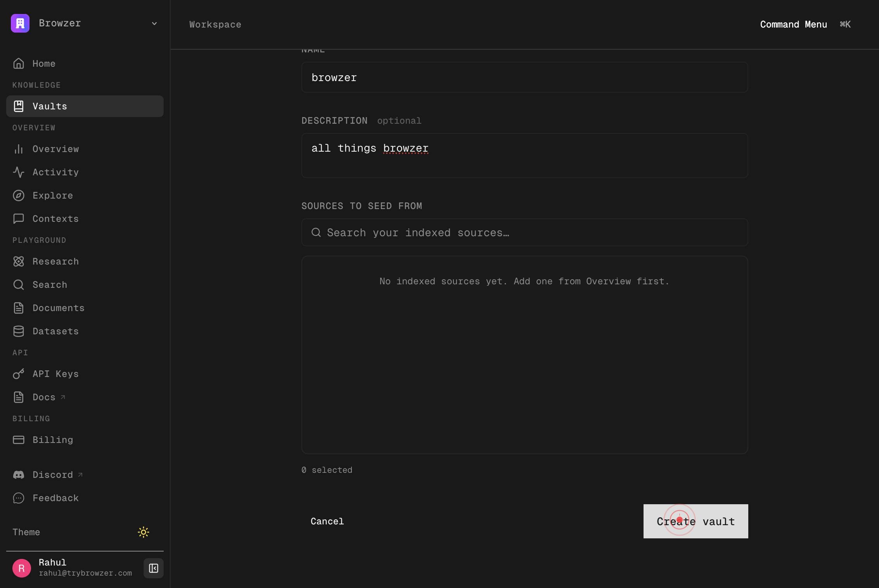Go to Overview section
Viewport: 879px width, 588px height.
[85, 149]
